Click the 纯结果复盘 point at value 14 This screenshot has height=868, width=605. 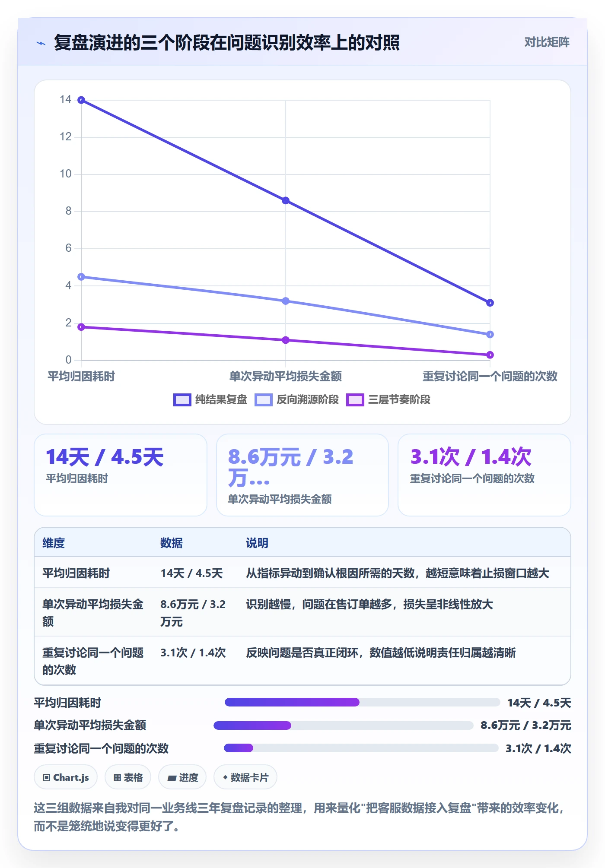click(81, 100)
